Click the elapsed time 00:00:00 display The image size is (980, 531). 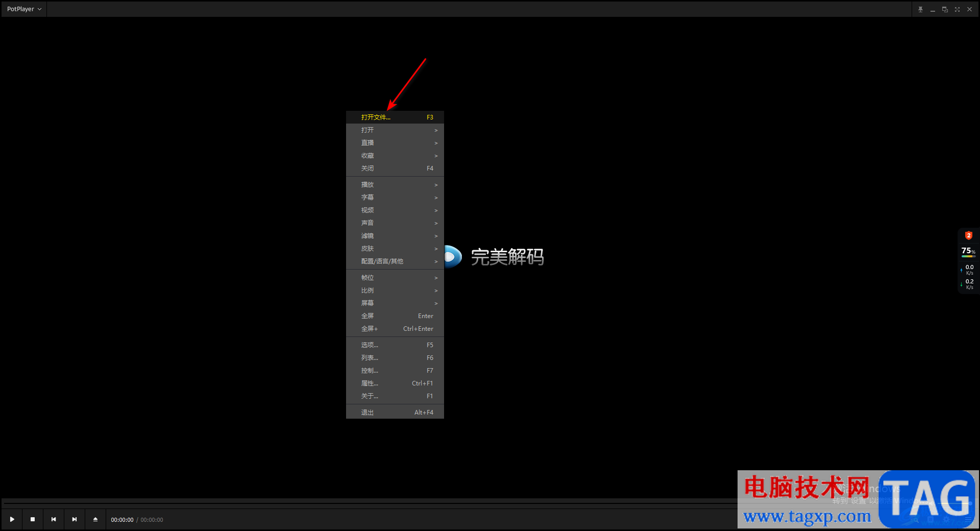pos(122,520)
